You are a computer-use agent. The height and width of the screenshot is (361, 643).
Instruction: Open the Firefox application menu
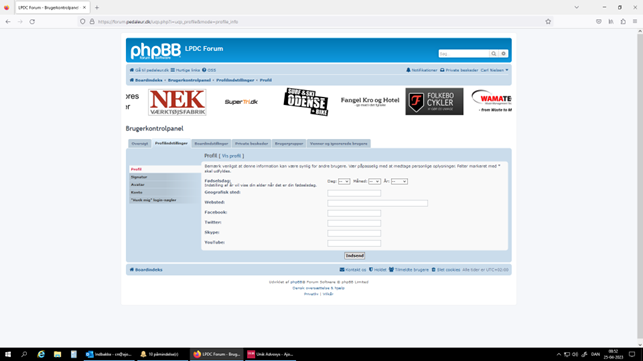pyautogui.click(x=635, y=22)
